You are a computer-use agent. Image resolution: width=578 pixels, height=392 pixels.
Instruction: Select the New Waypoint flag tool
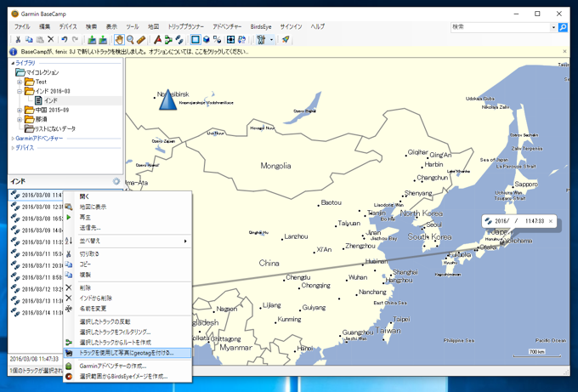click(x=158, y=39)
